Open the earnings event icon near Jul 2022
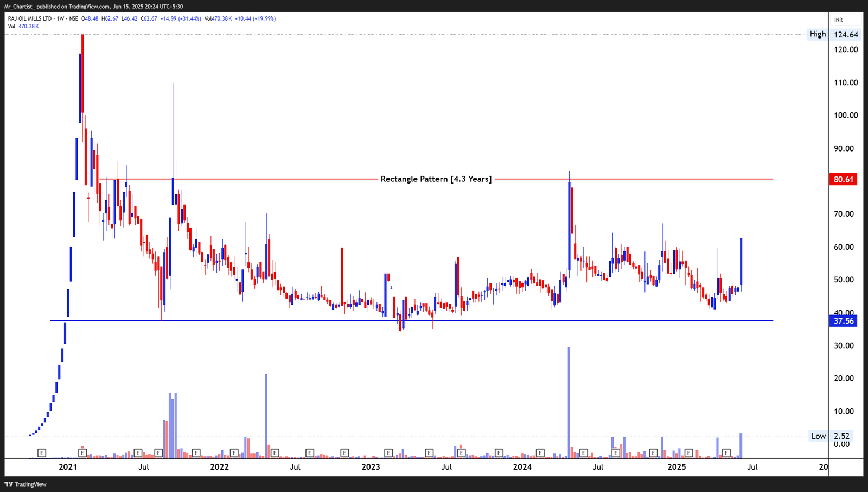 (x=310, y=452)
